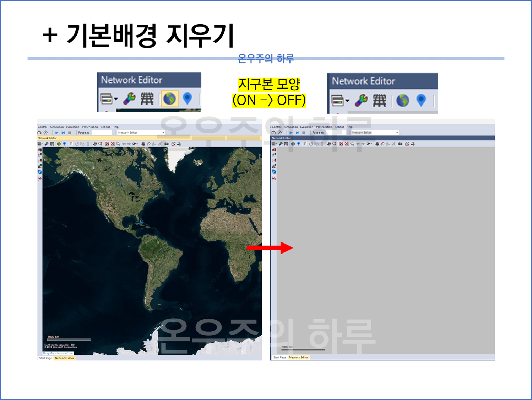
Task: Open Help menu in the left map window
Action: 115,127
